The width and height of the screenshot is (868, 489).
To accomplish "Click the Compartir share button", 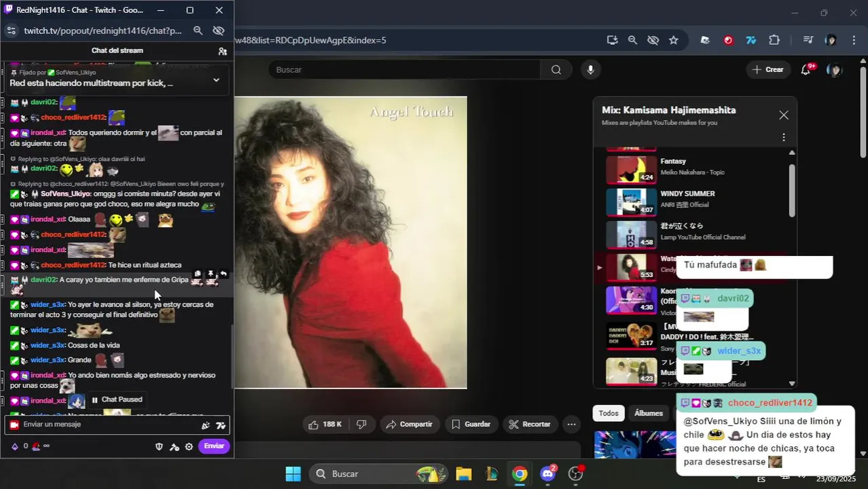I will pyautogui.click(x=409, y=424).
